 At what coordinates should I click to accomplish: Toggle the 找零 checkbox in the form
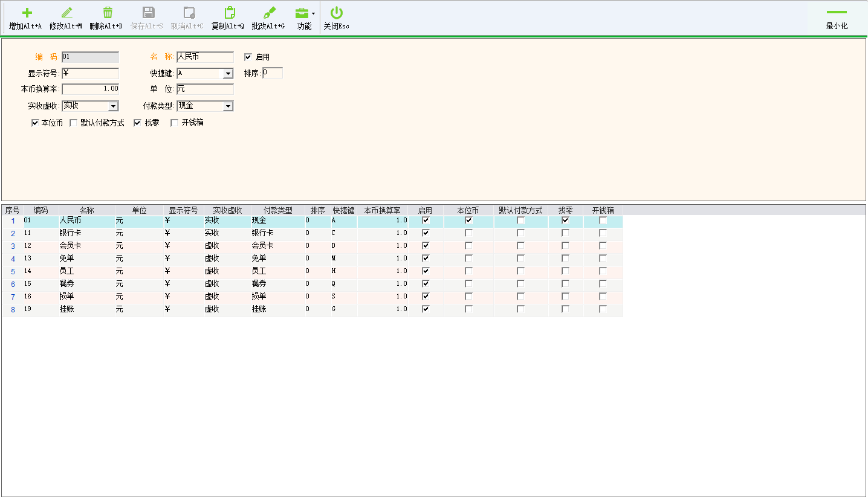[x=137, y=123]
